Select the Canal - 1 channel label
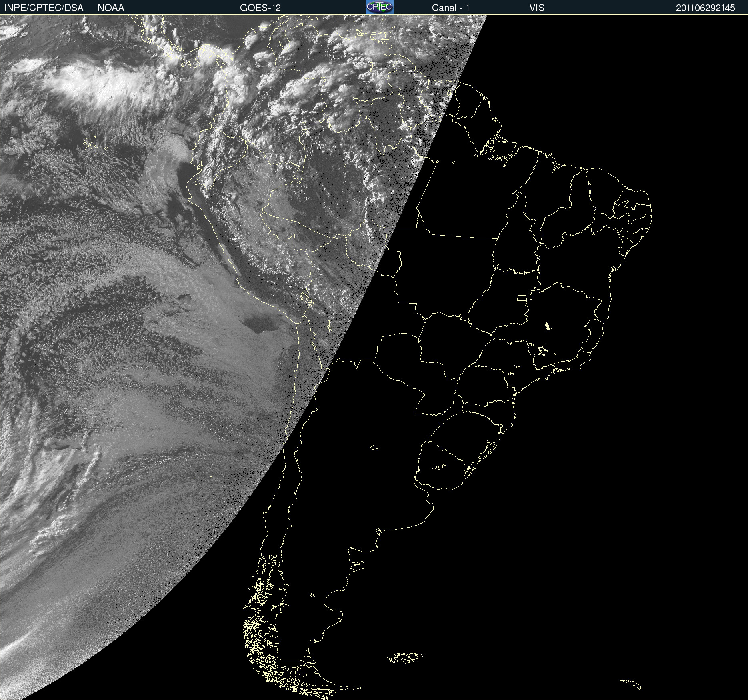The width and height of the screenshot is (748, 700). click(451, 8)
